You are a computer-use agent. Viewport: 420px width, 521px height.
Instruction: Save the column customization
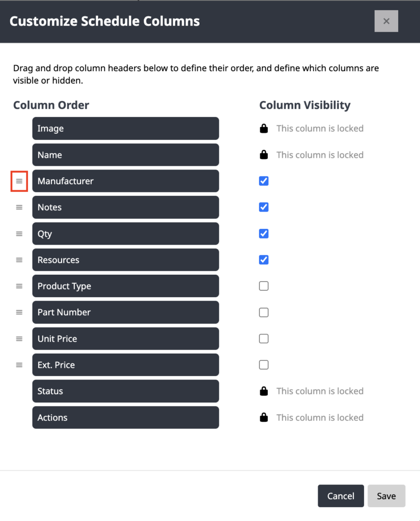pyautogui.click(x=386, y=496)
